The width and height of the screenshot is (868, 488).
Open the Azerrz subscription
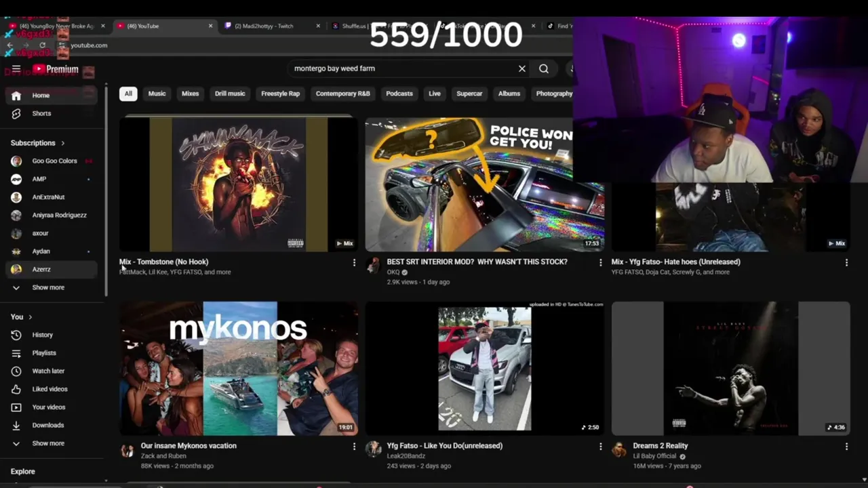[51, 270]
